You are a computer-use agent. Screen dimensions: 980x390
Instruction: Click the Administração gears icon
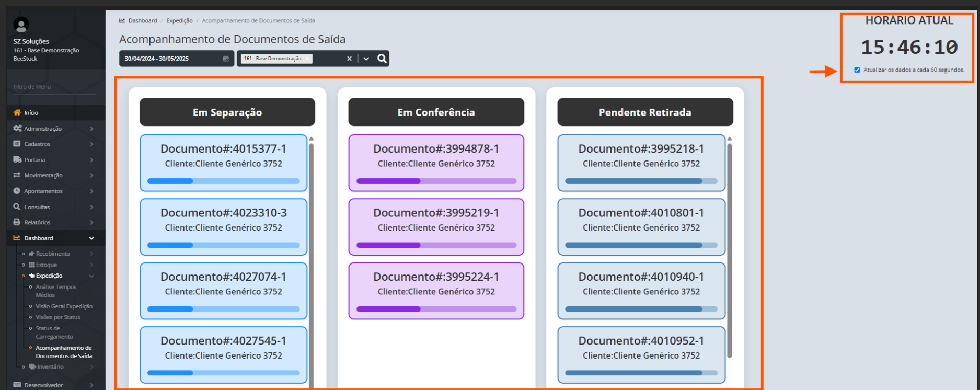tap(17, 128)
